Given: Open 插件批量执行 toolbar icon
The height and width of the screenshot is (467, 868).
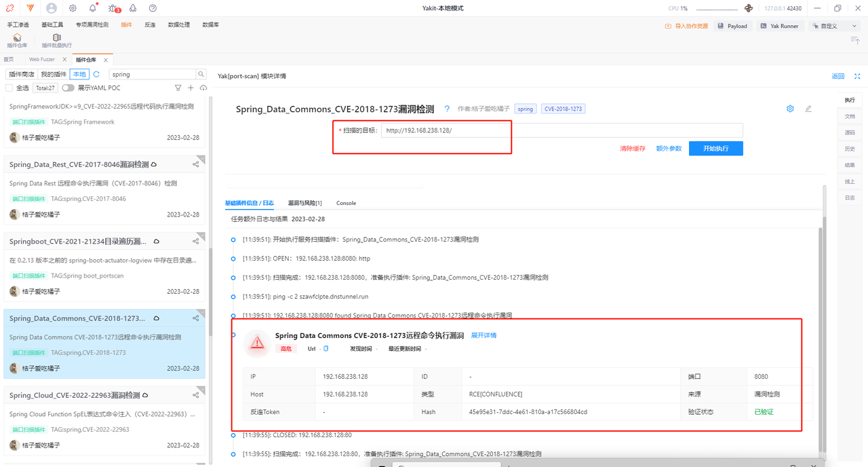Looking at the screenshot, I should coord(57,41).
